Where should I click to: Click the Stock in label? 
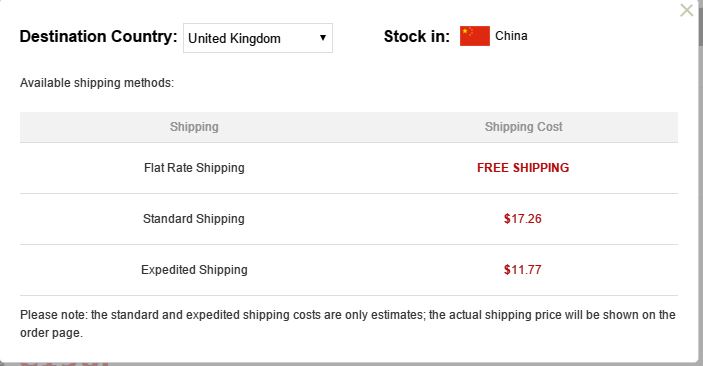coord(417,36)
